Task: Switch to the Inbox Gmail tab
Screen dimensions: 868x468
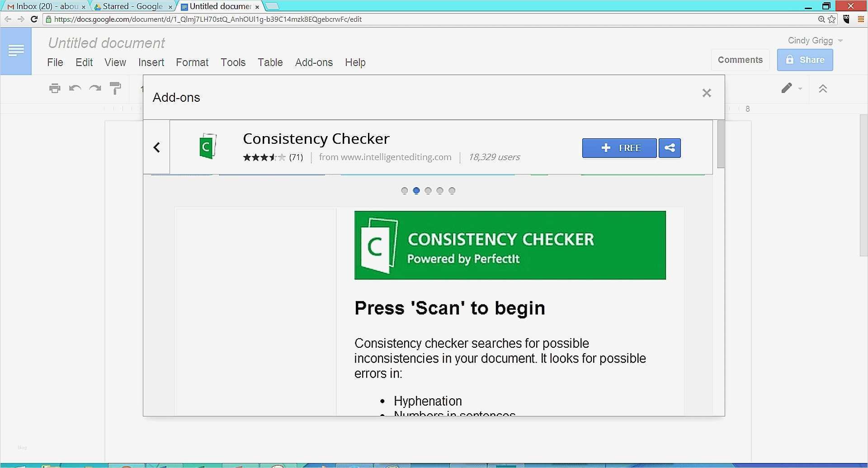Action: 45,6
